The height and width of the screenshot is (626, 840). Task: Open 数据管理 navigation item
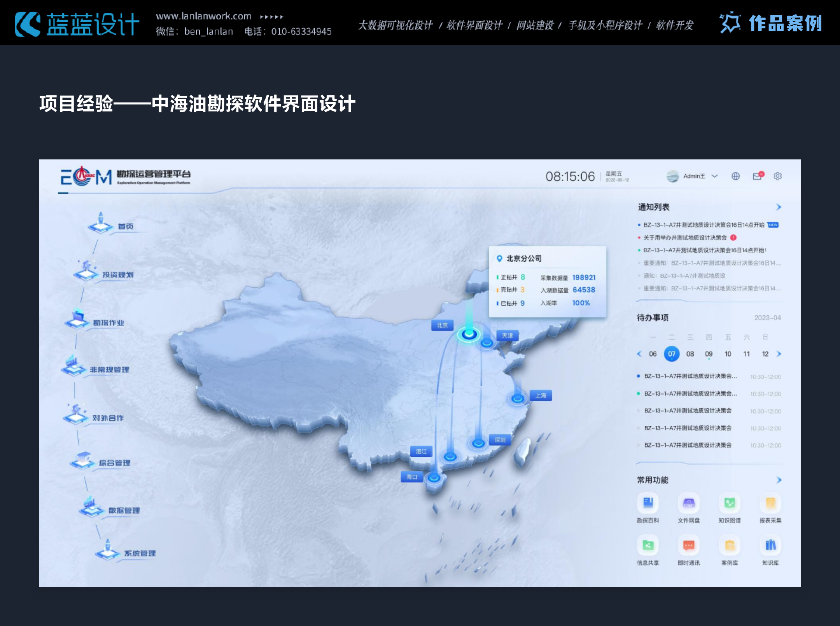pyautogui.click(x=124, y=510)
